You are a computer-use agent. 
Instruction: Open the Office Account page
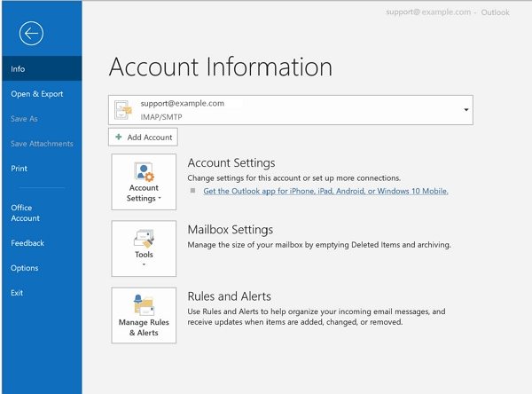tap(25, 212)
